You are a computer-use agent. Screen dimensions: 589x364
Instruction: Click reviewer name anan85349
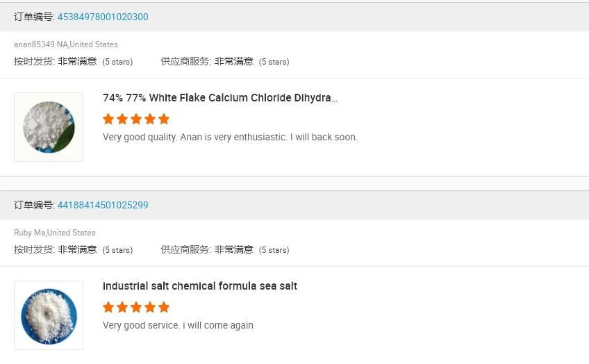(x=34, y=44)
